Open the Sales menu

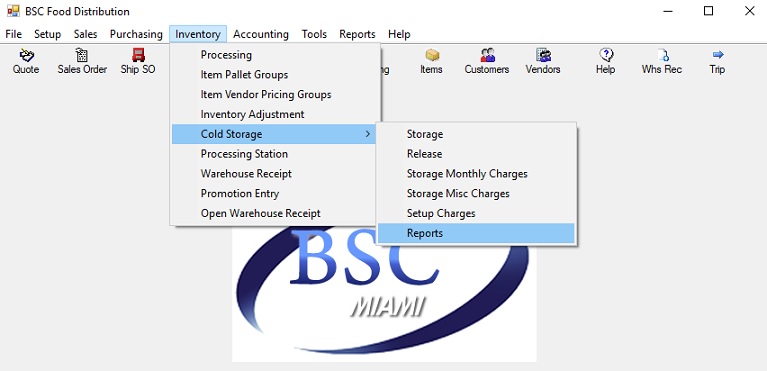(86, 34)
